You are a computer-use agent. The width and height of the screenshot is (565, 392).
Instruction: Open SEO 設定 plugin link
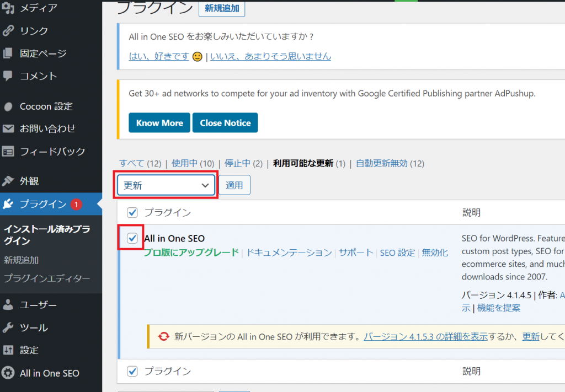tap(397, 253)
